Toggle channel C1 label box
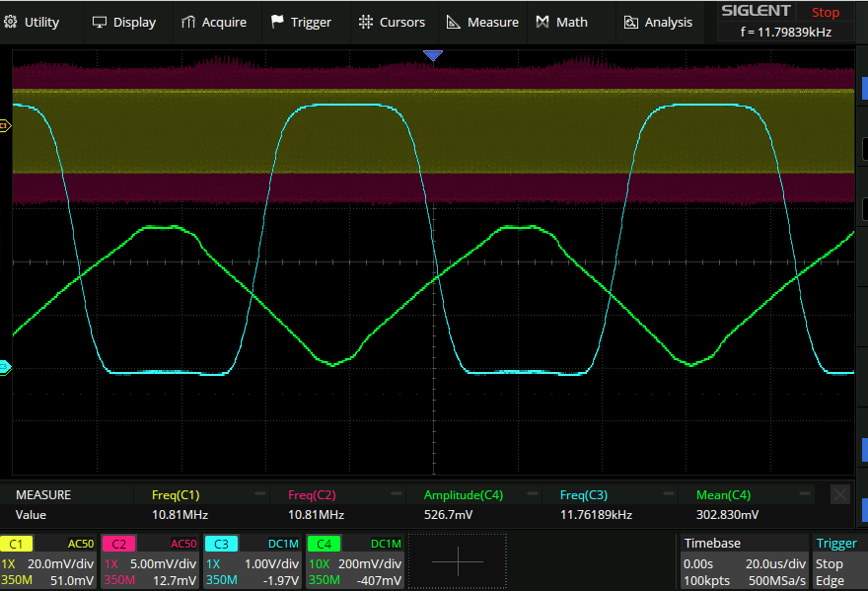Screen dimensions: 868x591 coord(17,544)
